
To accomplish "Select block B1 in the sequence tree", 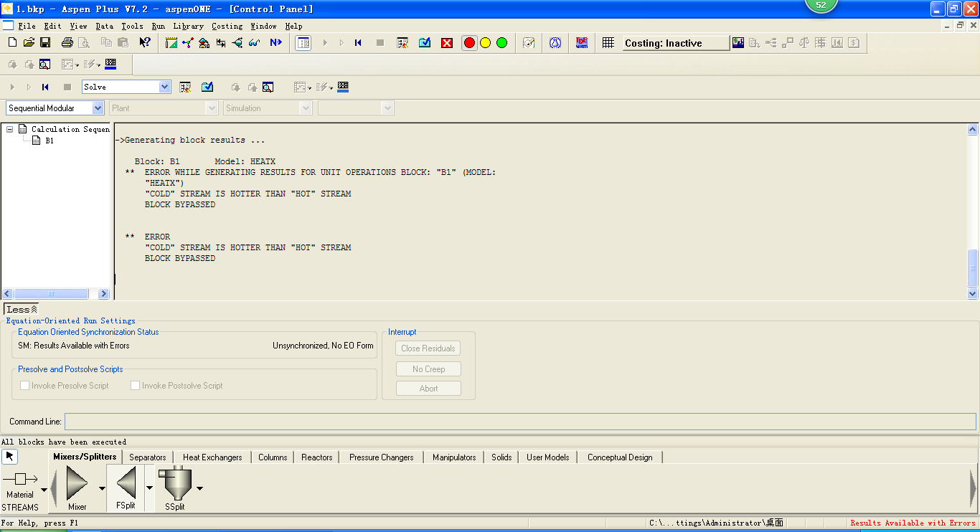I will 50,141.
